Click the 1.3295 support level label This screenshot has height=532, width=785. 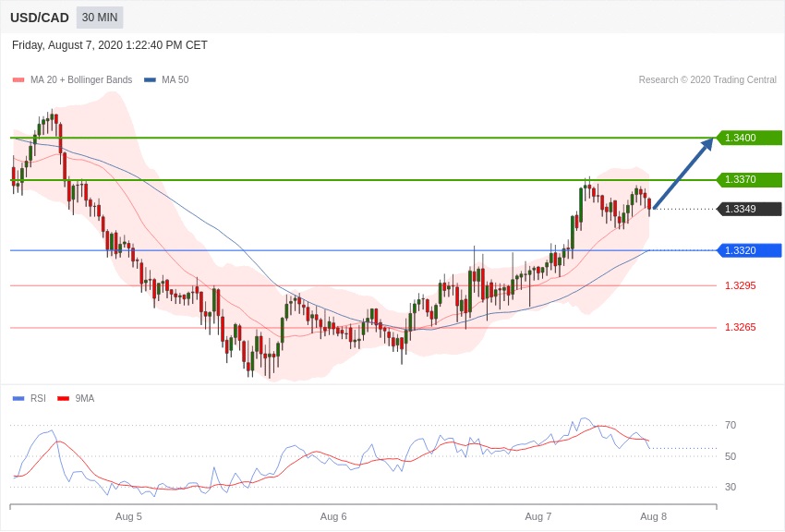click(741, 285)
